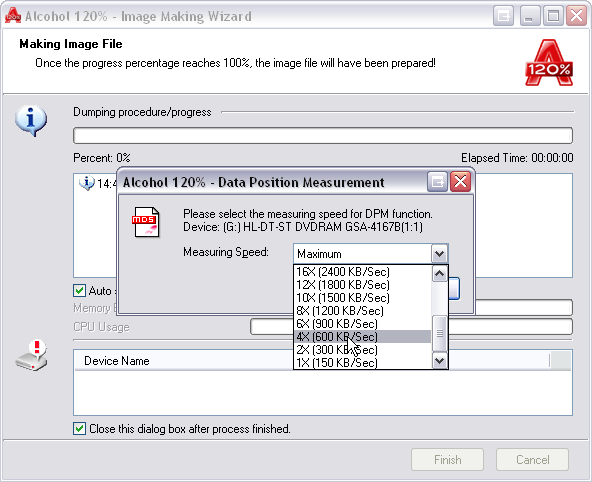Select 8X (1200 KB/Sec) speed

click(x=362, y=311)
